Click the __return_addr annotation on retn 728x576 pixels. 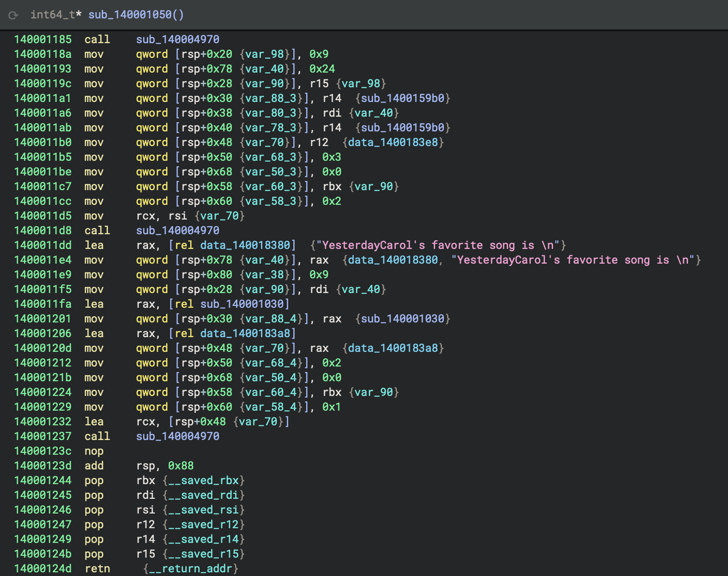tap(190, 569)
